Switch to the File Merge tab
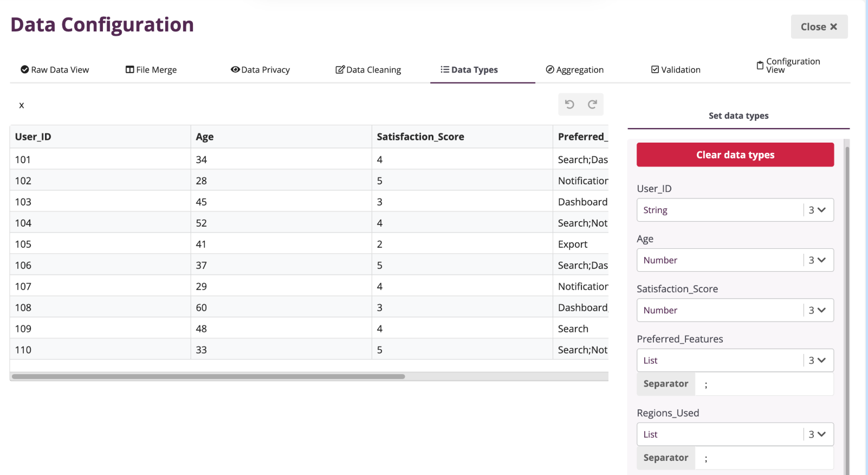This screenshot has height=475, width=868. [151, 69]
